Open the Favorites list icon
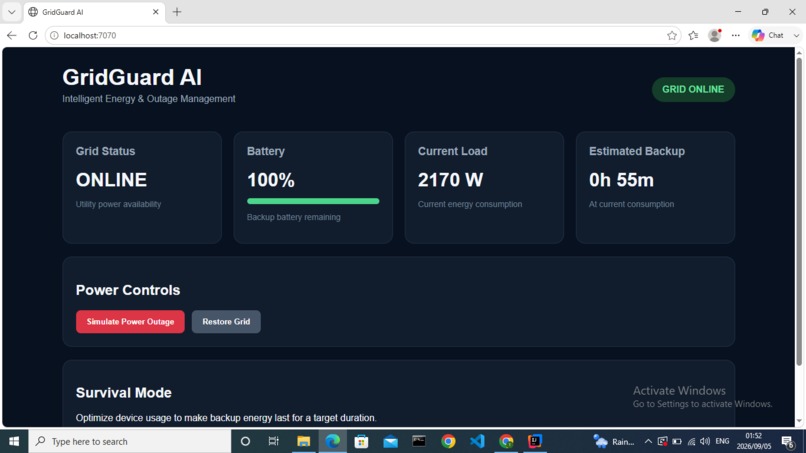The image size is (806, 453). 693,35
